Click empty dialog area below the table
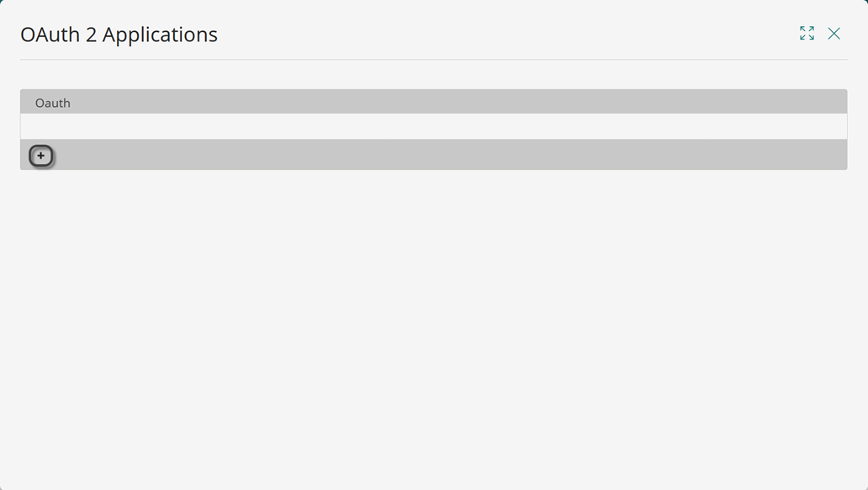The image size is (868, 490). (x=433, y=327)
